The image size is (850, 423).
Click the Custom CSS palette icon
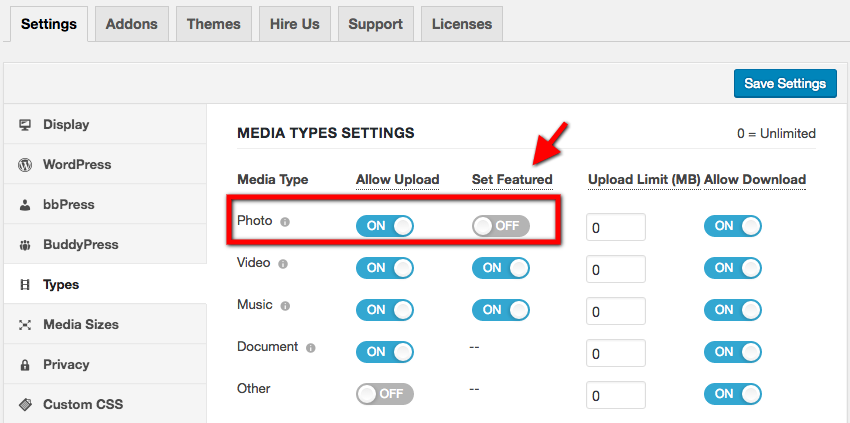pos(25,405)
